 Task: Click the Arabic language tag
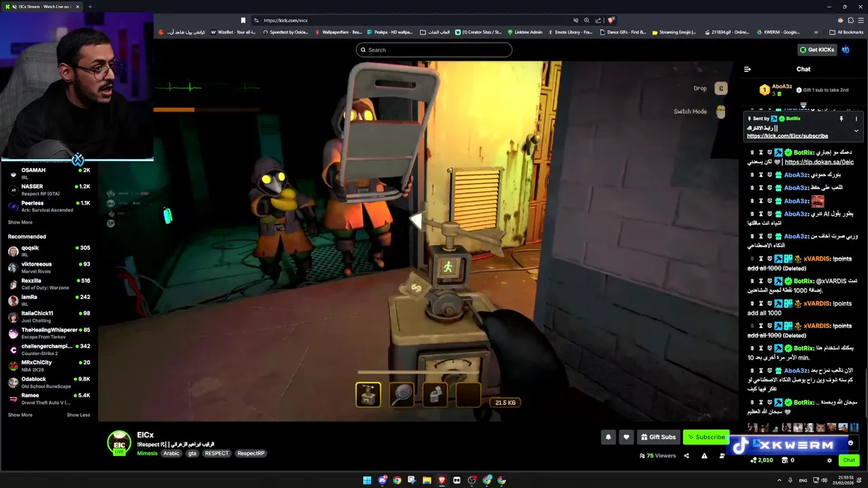172,453
